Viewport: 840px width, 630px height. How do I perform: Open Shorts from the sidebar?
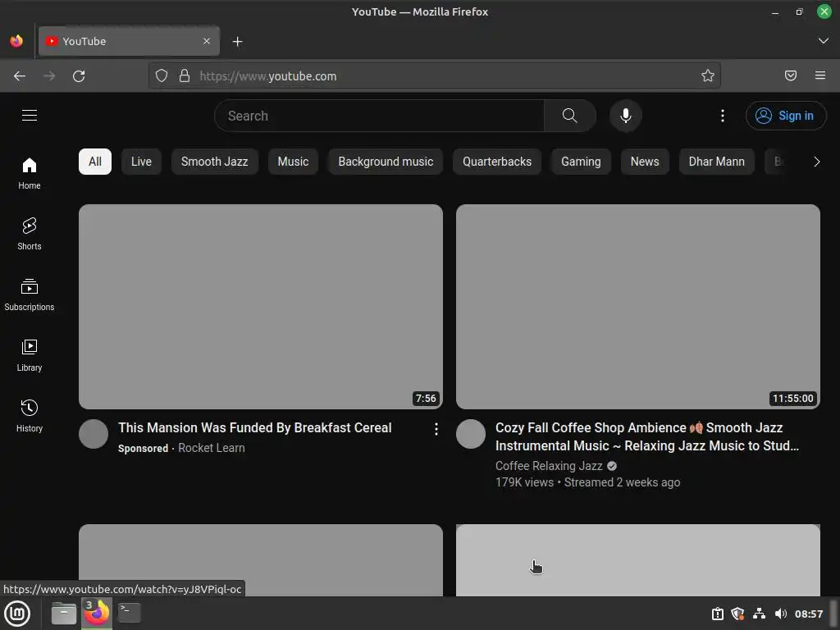(x=30, y=234)
